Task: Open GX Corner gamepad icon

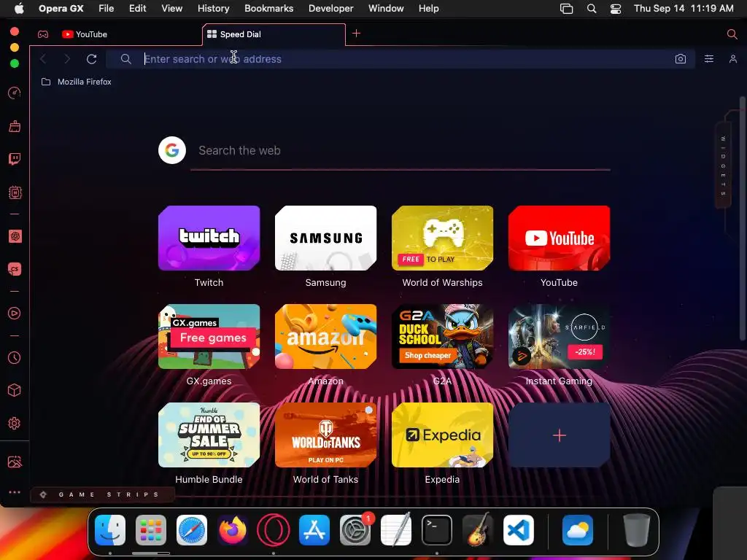Action: click(43, 34)
